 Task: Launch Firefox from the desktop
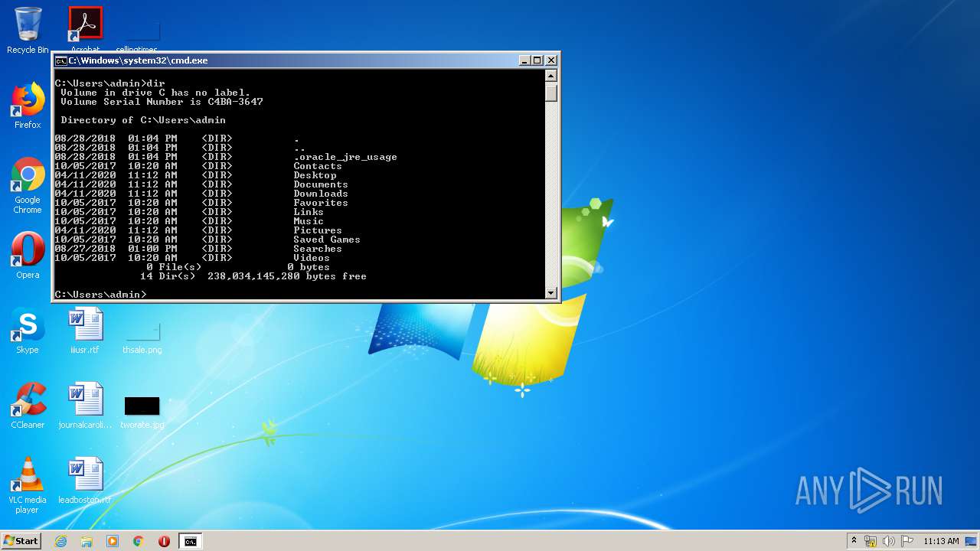[28, 106]
